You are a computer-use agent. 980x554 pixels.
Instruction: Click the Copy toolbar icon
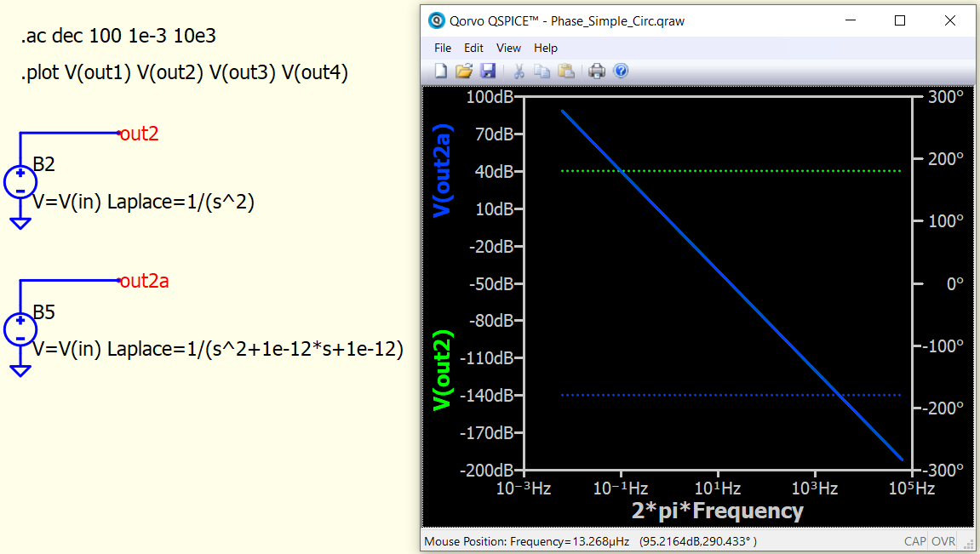pos(542,71)
